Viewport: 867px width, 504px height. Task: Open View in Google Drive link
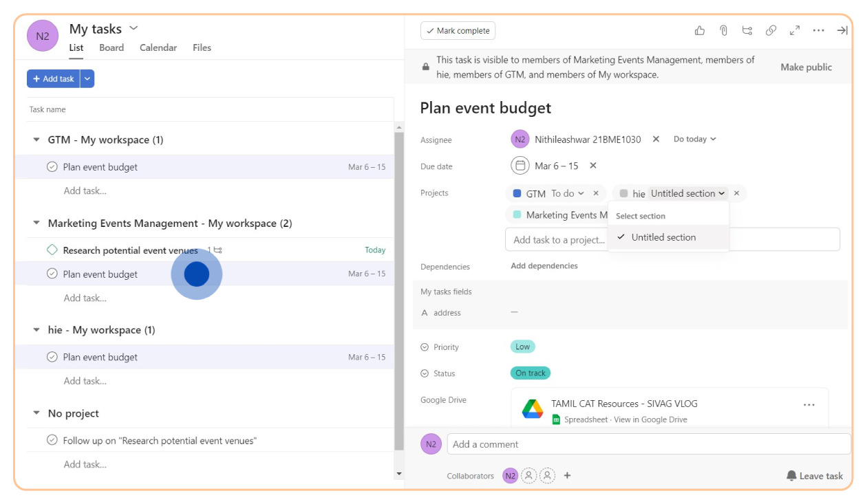[x=650, y=419]
